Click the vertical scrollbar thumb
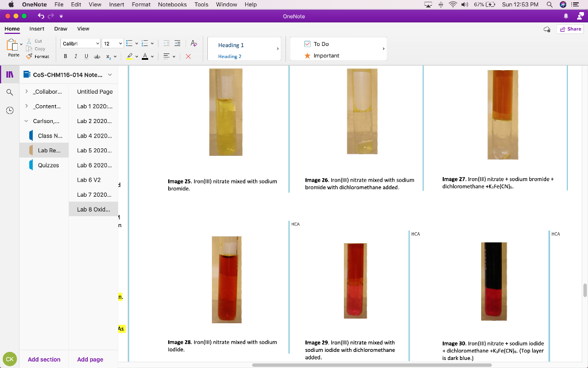 coord(585,290)
